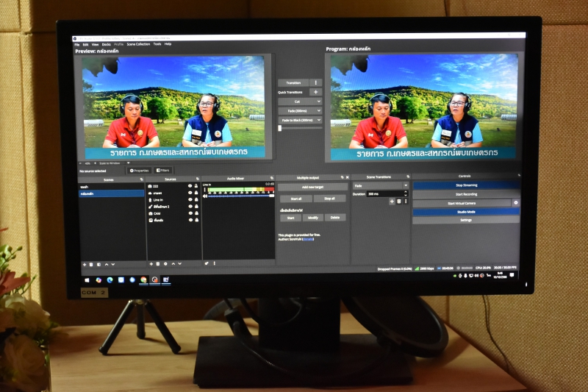Open the Fade to Black (300ms) dropdown
This screenshot has height=392, width=588.
coord(318,119)
